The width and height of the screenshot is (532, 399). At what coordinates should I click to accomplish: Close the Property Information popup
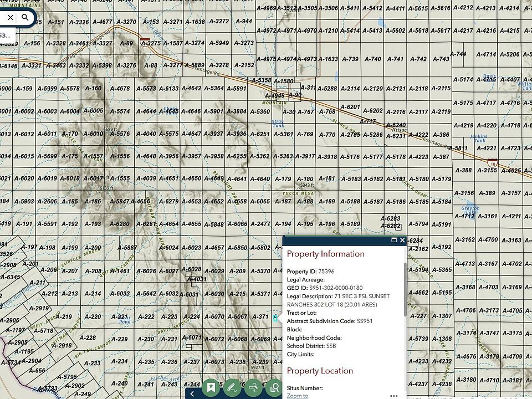(402, 240)
